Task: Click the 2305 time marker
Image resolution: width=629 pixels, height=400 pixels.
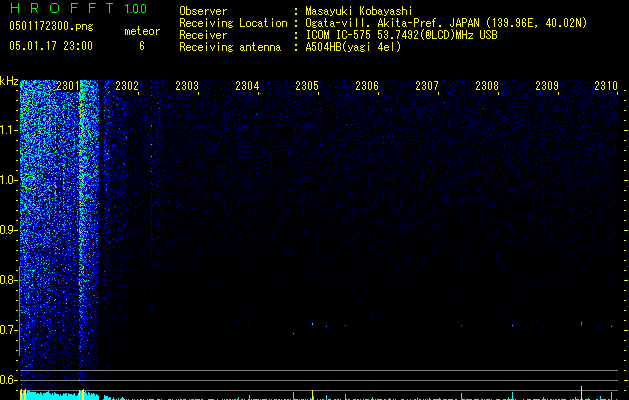Action: [307, 86]
